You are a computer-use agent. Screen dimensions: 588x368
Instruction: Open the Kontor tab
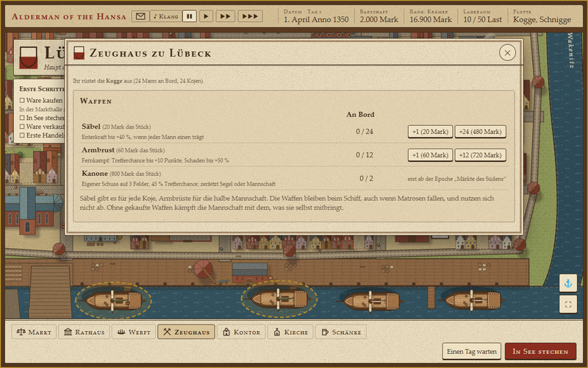(241, 332)
